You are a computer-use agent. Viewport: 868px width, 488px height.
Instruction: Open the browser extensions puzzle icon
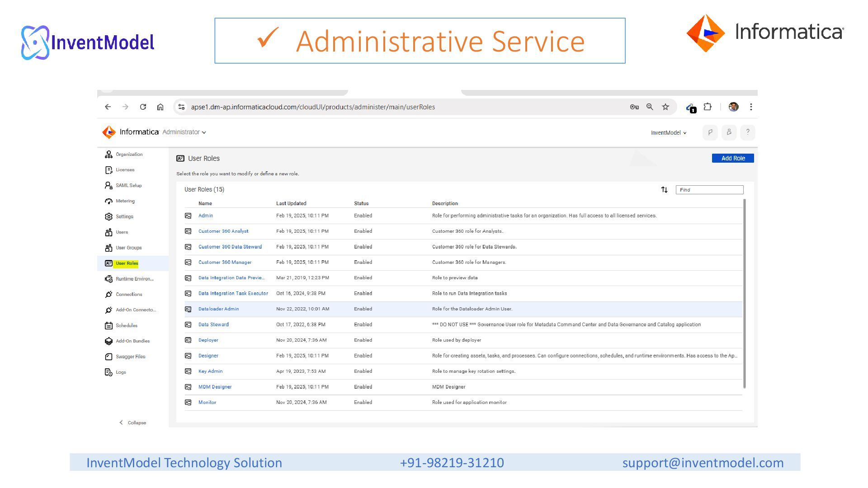708,107
